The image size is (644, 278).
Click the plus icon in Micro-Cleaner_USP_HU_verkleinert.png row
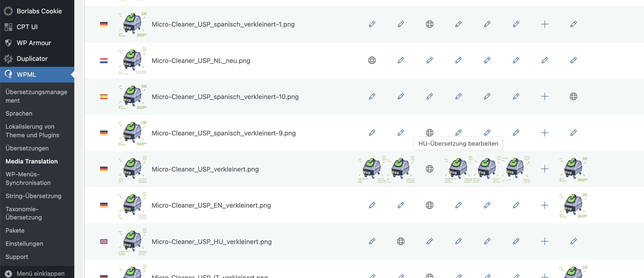pos(545,241)
